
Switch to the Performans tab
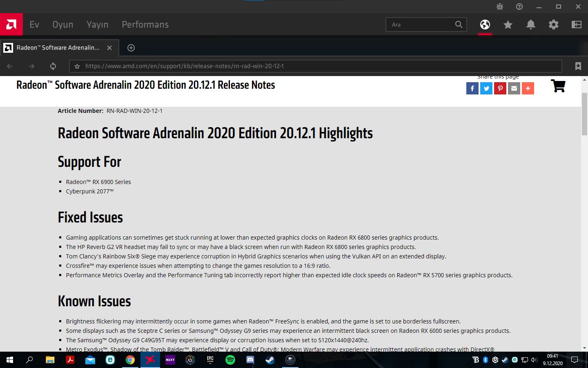coord(145,25)
